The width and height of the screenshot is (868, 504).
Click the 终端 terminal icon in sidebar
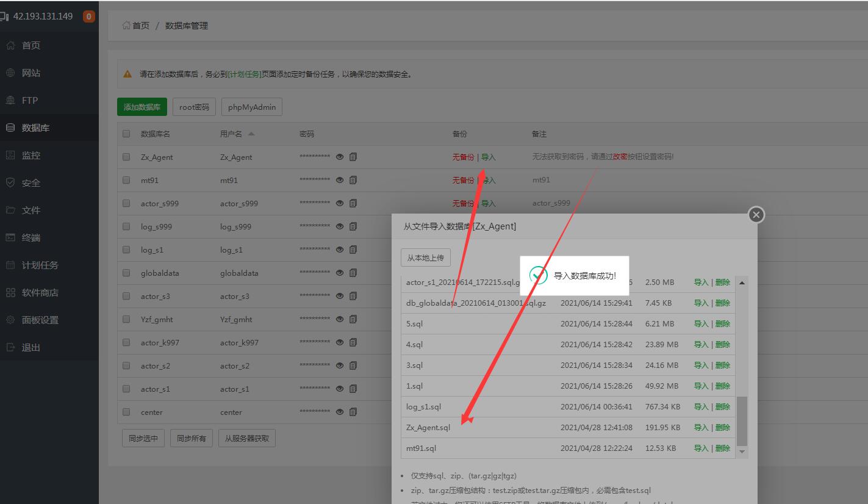pyautogui.click(x=10, y=237)
